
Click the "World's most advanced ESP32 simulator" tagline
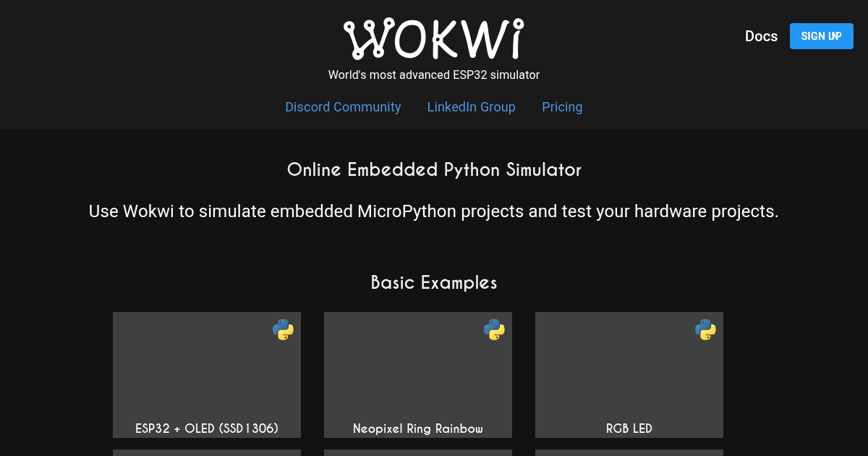(434, 75)
